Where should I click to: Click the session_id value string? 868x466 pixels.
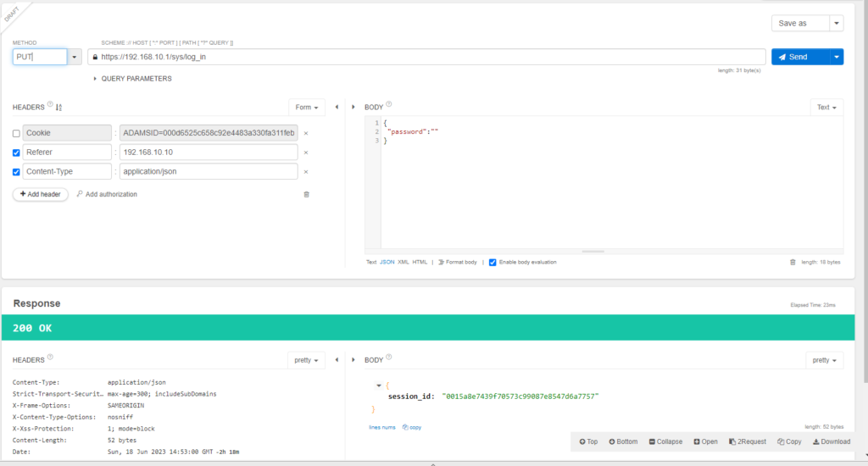pos(520,397)
